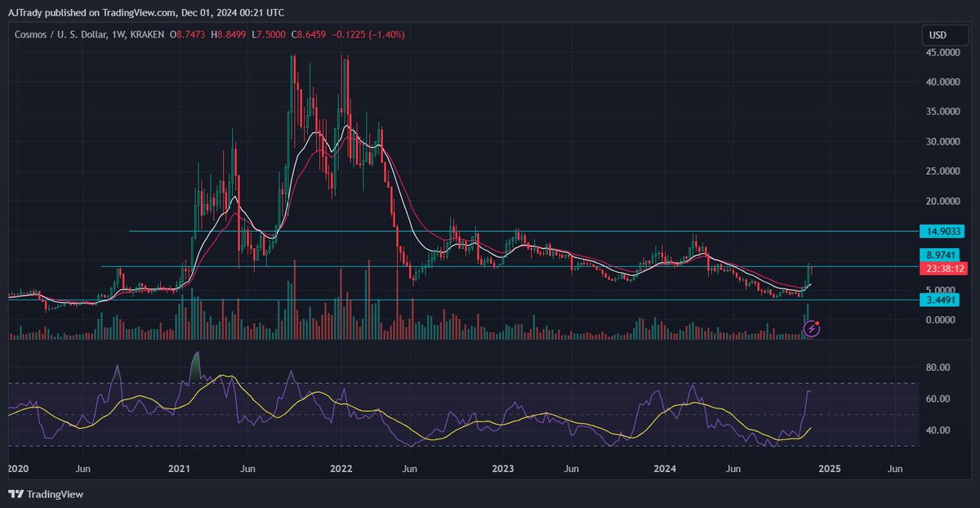Click the 60.00 RSI axis label
The image size is (980, 508).
tap(938, 399)
